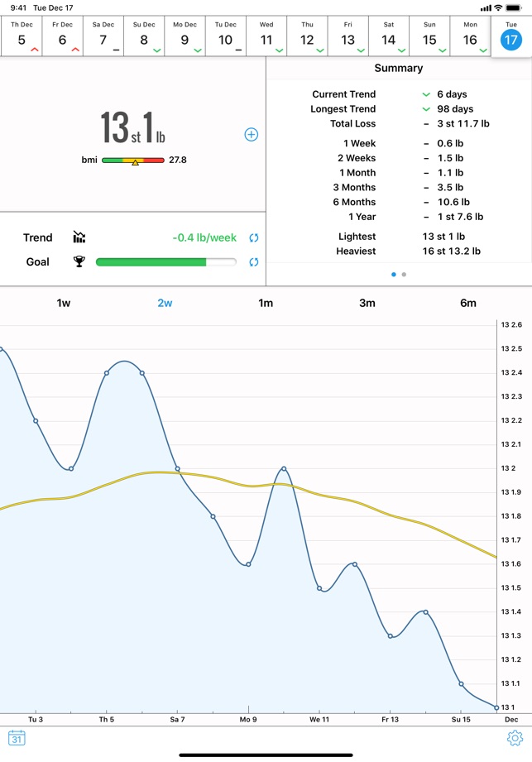Switch chart to 6m range
Viewport: 532px width, 762px height.
[468, 303]
